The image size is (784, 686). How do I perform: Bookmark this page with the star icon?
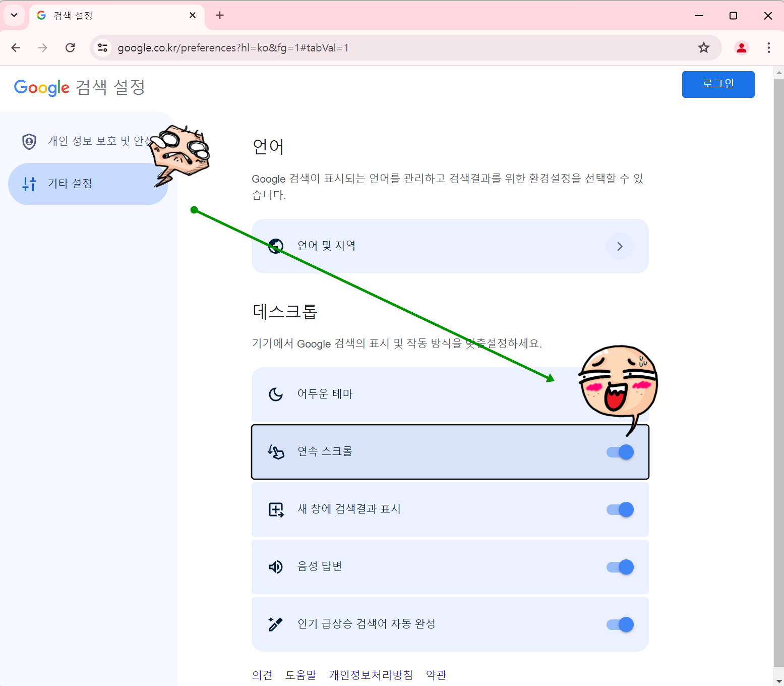point(703,47)
